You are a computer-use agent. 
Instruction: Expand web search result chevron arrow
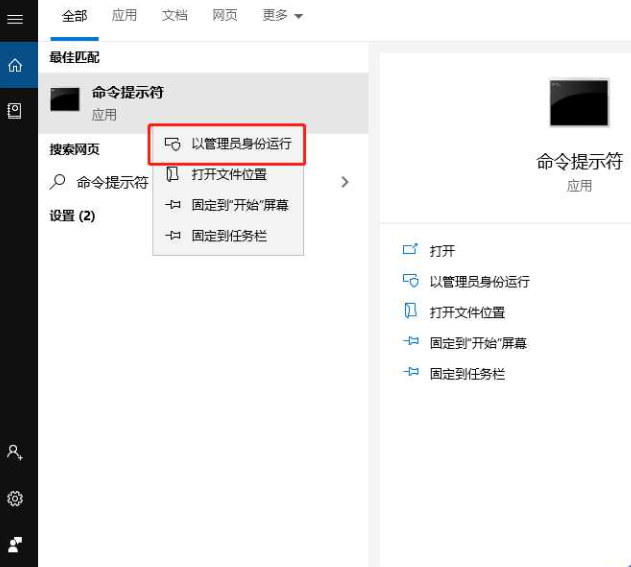pyautogui.click(x=344, y=182)
